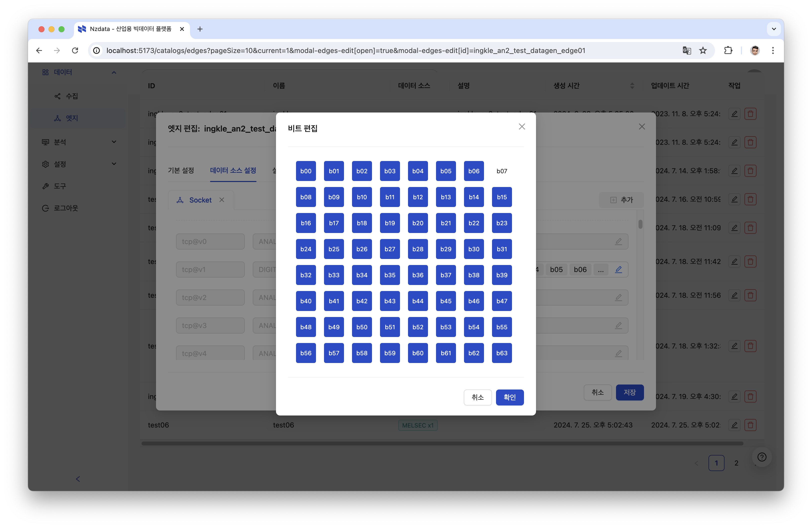Sort by 생성 시간 column arrows
The height and width of the screenshot is (528, 812).
tap(632, 85)
